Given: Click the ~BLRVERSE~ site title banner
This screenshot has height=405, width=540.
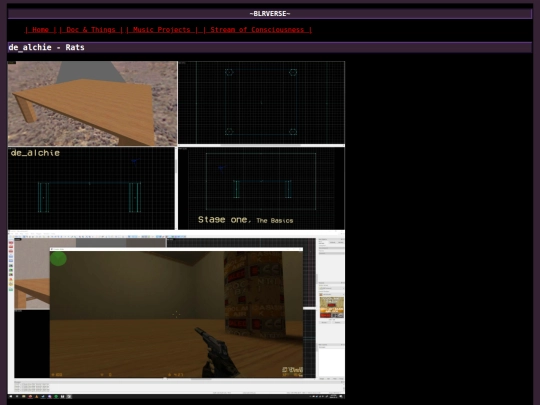Looking at the screenshot, I should [x=270, y=14].
